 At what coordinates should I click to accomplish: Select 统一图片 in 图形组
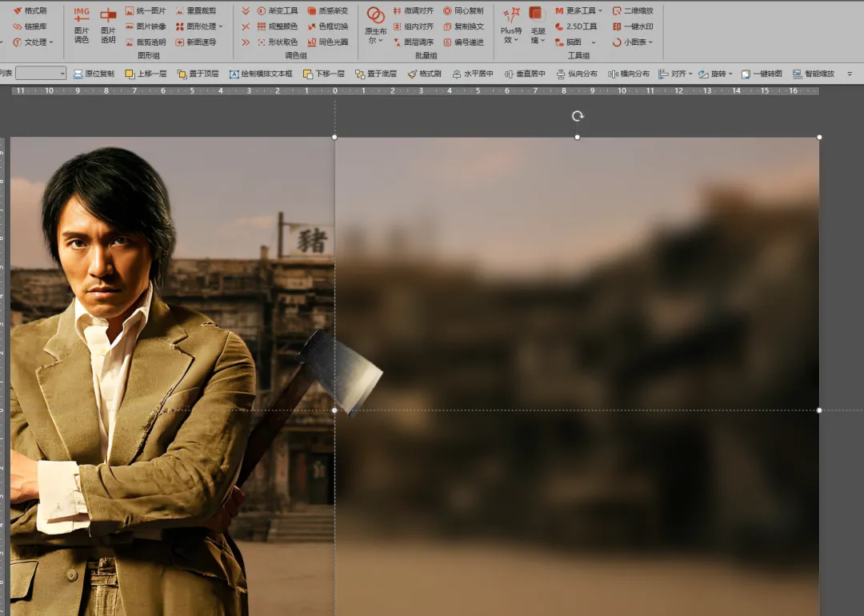146,10
